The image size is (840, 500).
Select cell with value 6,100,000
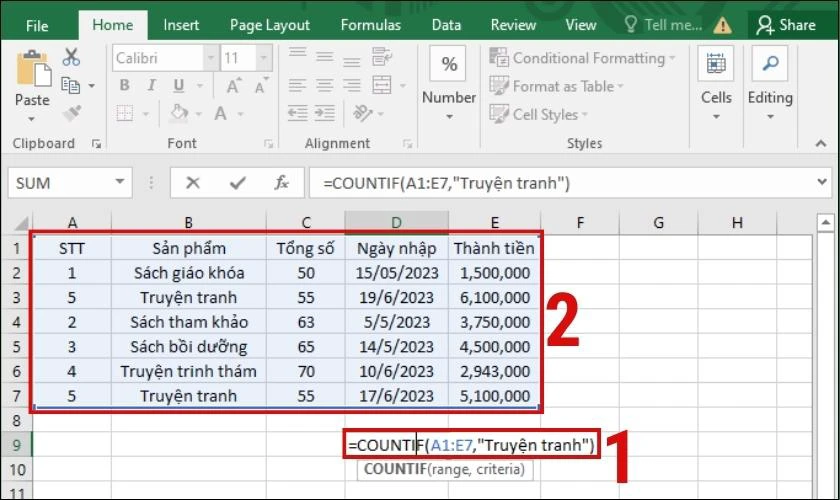tap(494, 297)
